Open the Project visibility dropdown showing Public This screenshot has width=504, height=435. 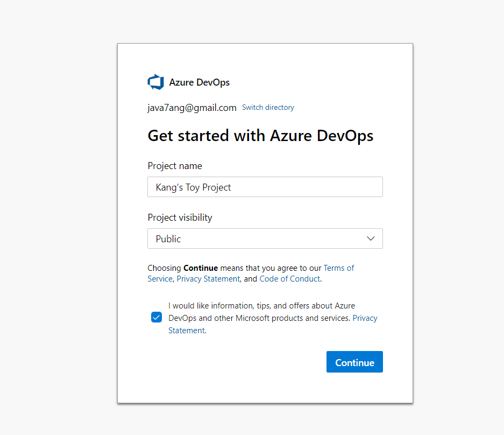coord(265,238)
